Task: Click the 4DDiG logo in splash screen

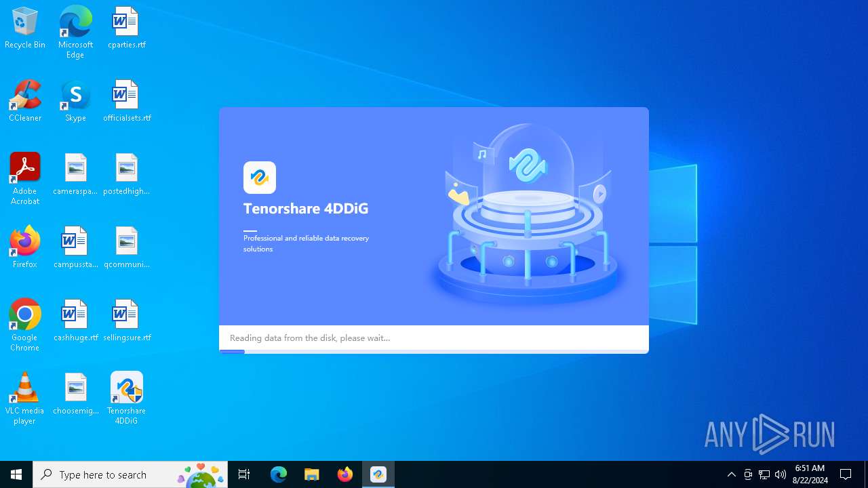Action: tap(260, 178)
